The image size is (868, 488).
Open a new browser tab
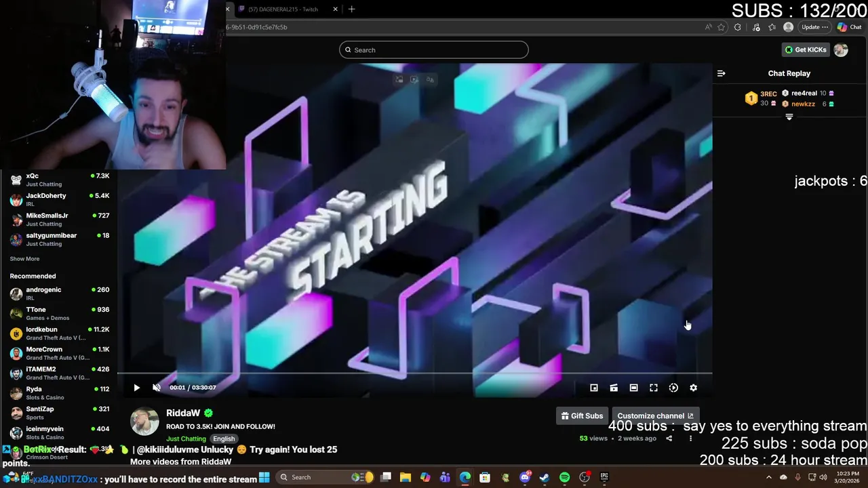click(351, 9)
